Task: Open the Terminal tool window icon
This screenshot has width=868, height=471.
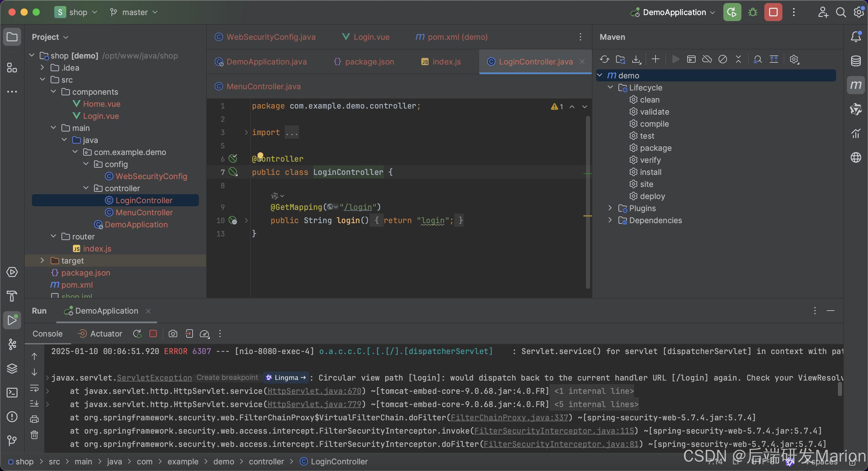Action: pyautogui.click(x=12, y=392)
